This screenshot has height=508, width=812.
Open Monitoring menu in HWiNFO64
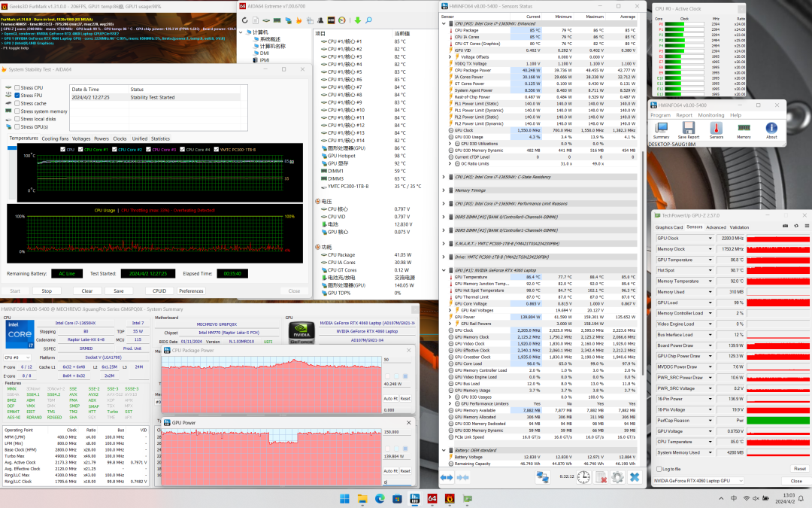click(711, 115)
